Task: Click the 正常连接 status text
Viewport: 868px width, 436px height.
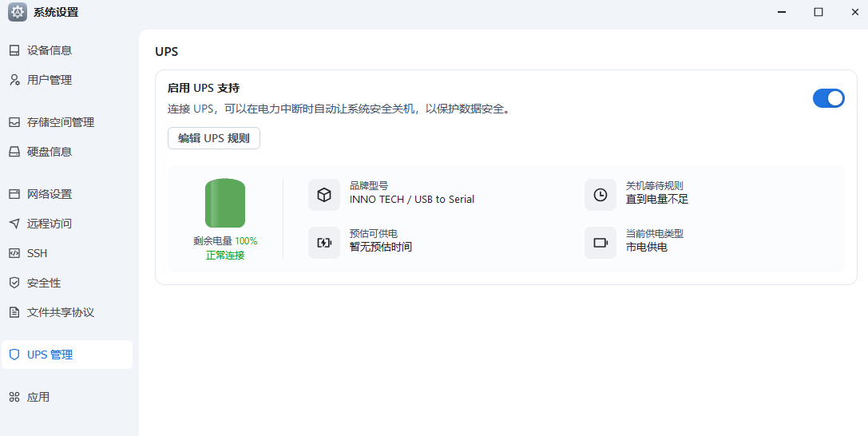Action: pyautogui.click(x=224, y=256)
